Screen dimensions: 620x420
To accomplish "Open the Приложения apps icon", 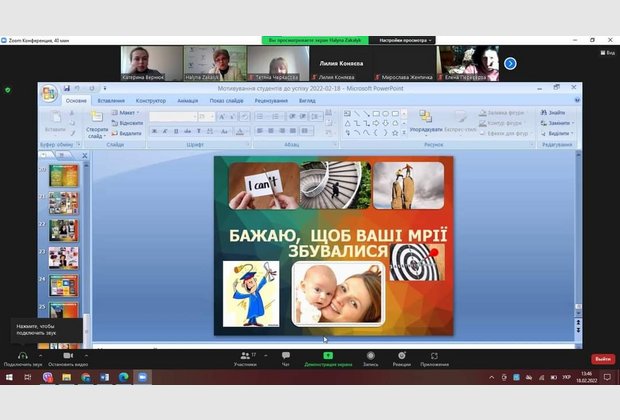I will (434, 357).
